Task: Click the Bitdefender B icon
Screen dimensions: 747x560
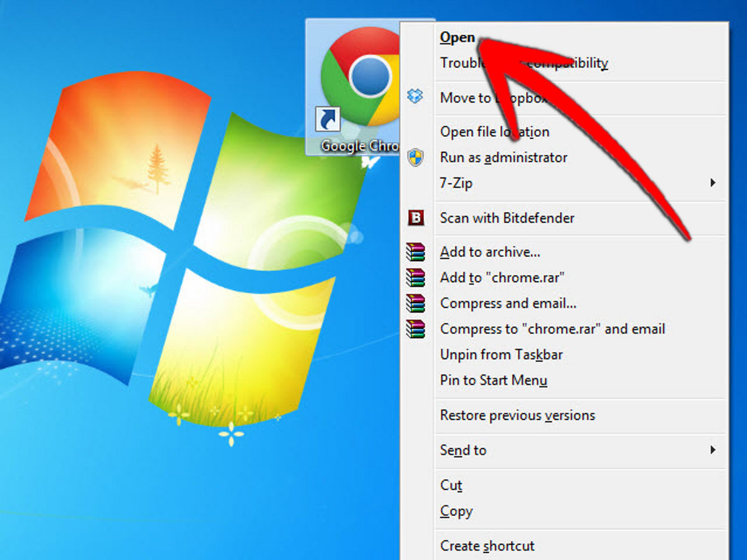Action: point(416,218)
